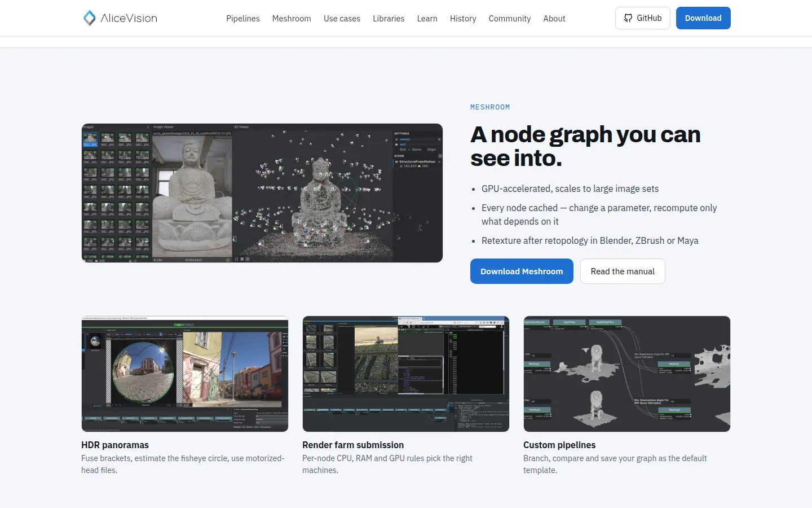
Task: Open the Buddha statue Meshroom screenshot
Action: (262, 193)
